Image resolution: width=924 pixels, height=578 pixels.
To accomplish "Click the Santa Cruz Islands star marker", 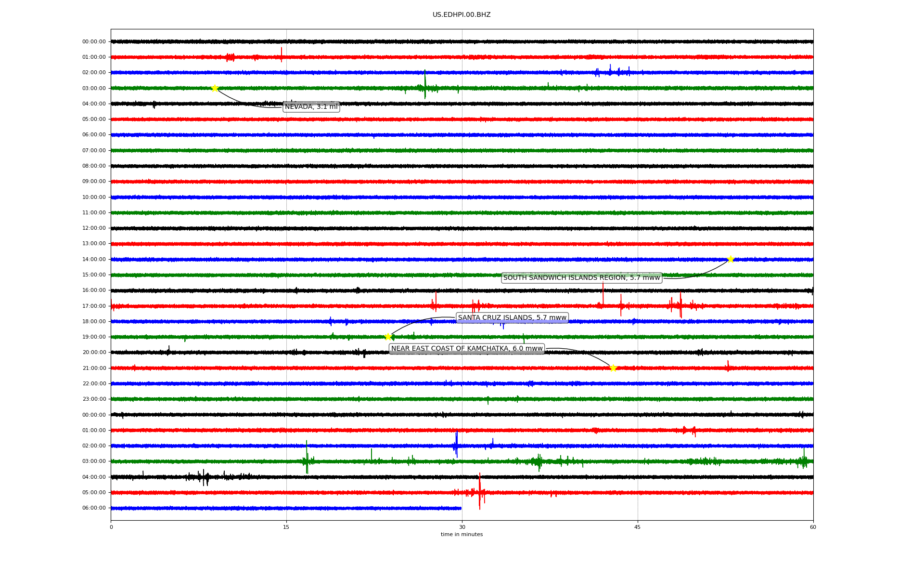I will pyautogui.click(x=388, y=337).
